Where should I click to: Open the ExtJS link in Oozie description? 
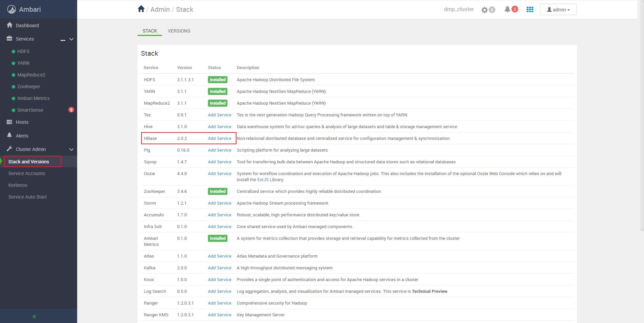click(263, 179)
